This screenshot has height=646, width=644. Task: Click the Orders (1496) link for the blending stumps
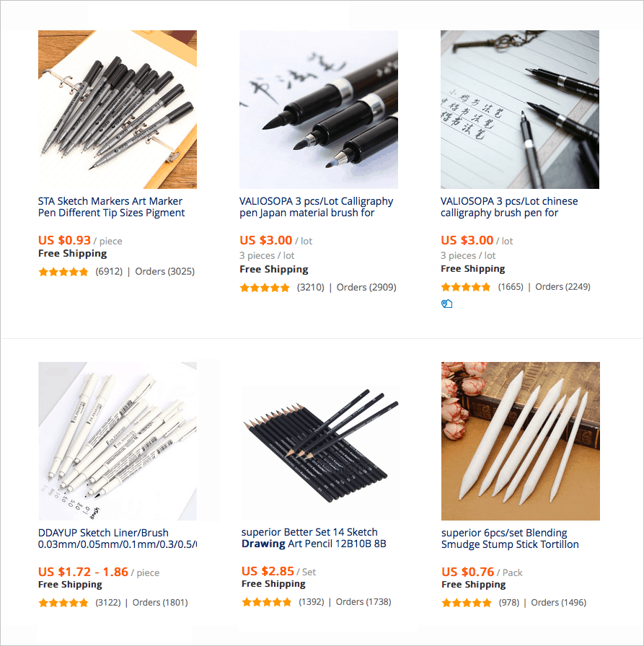(558, 603)
